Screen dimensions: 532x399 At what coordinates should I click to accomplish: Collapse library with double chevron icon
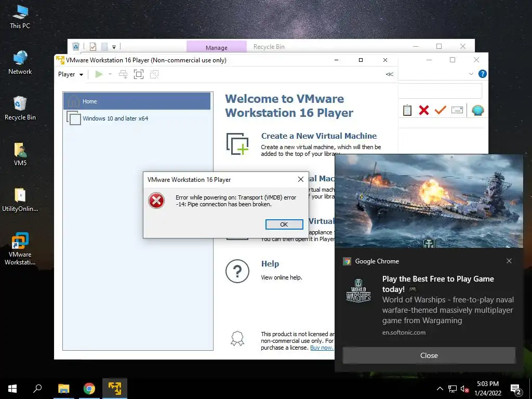[x=390, y=74]
